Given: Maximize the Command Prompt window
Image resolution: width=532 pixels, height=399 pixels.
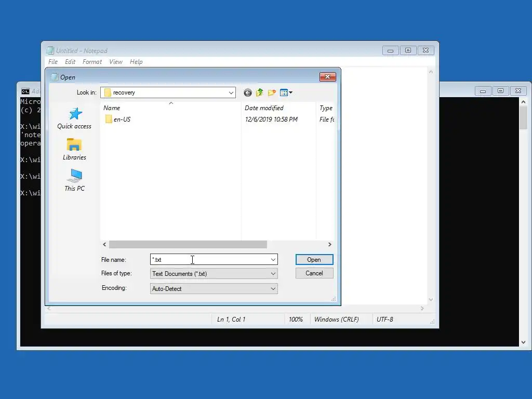Looking at the screenshot, I should [500, 90].
